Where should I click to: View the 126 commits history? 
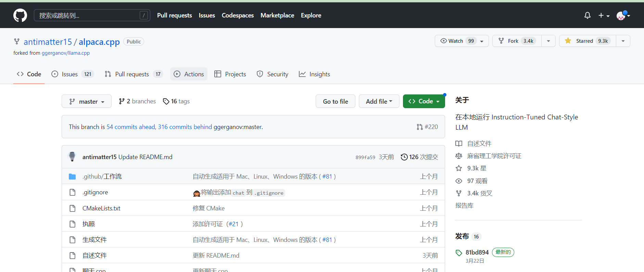[x=419, y=157]
